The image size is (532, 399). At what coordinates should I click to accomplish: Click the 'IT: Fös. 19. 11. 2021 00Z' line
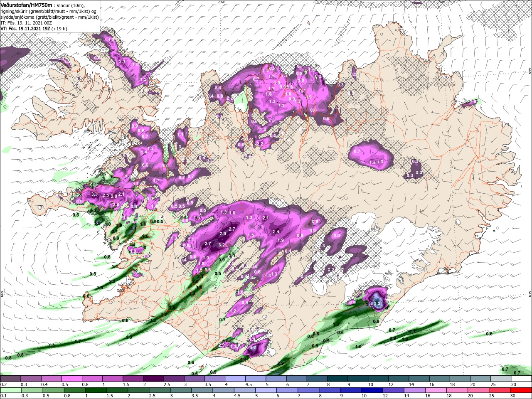(x=27, y=23)
